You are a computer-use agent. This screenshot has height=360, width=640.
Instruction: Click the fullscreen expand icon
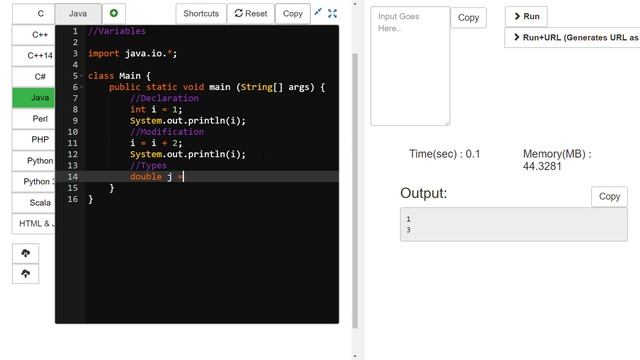pyautogui.click(x=333, y=13)
